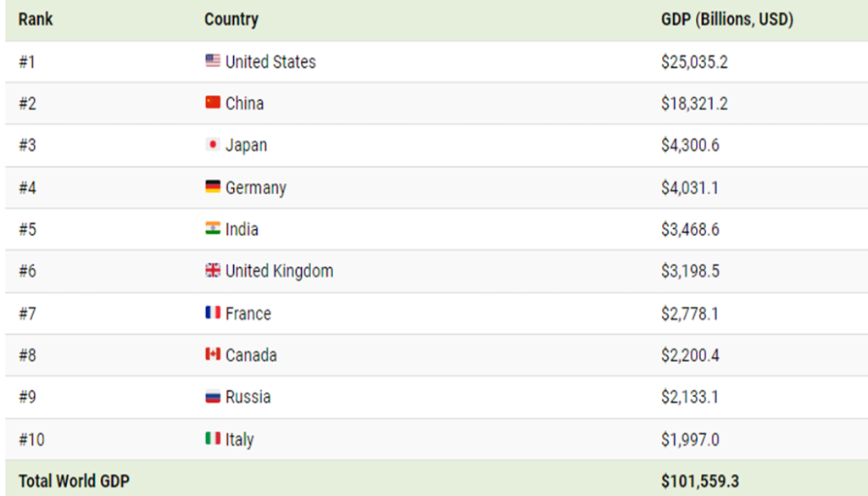Select the Total World GDP value
This screenshot has width=868, height=496.
pos(699,481)
